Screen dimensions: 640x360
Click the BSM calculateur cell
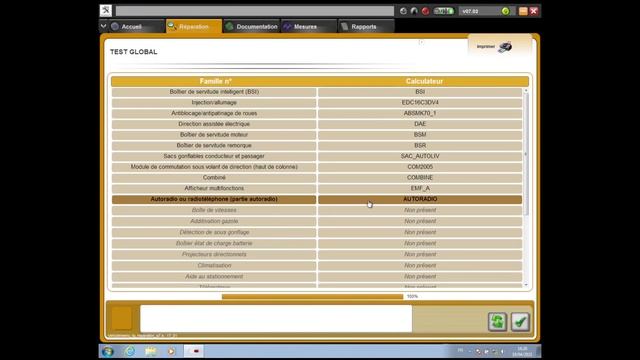click(420, 135)
